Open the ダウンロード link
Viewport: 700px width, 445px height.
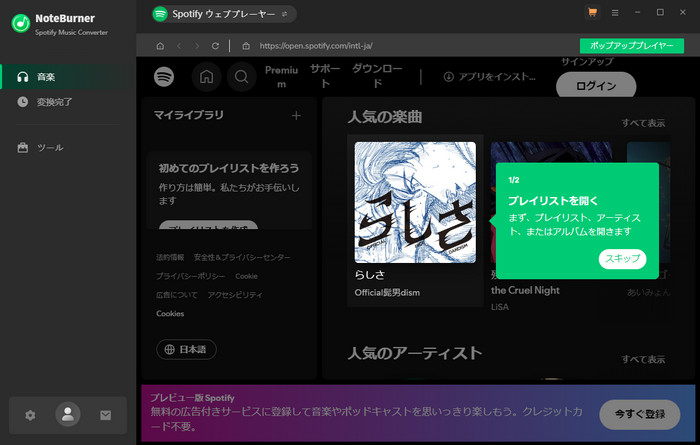point(377,76)
